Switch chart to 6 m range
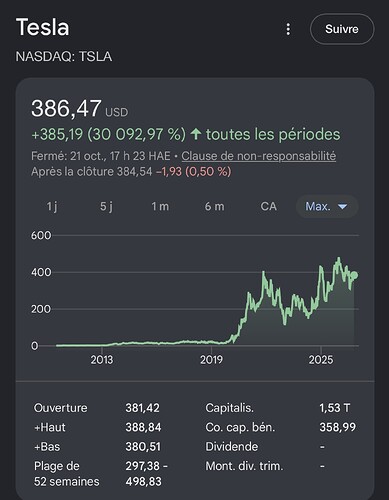 tap(215, 206)
